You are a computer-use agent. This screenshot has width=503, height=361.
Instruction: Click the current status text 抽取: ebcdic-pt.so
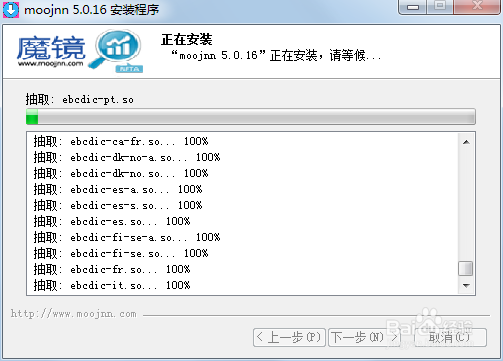coord(80,99)
